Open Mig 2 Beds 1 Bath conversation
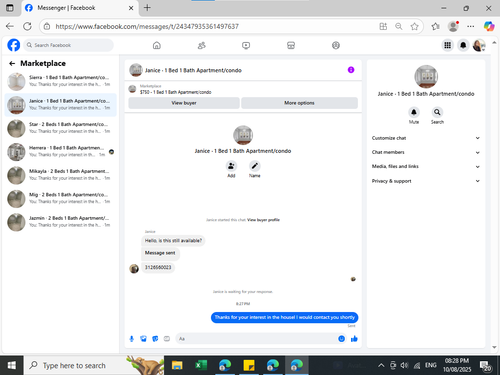500x375 pixels. click(61, 198)
